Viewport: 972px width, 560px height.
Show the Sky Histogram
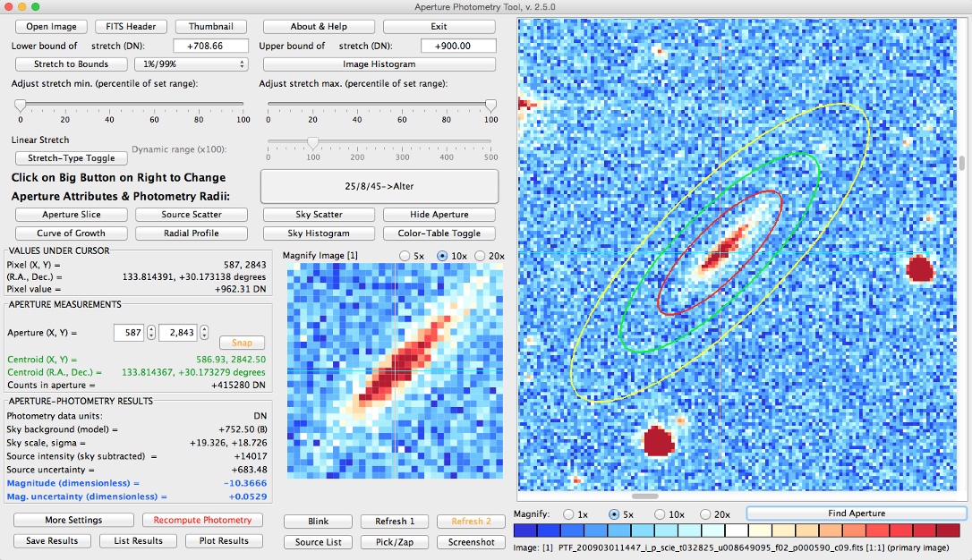pyautogui.click(x=319, y=233)
